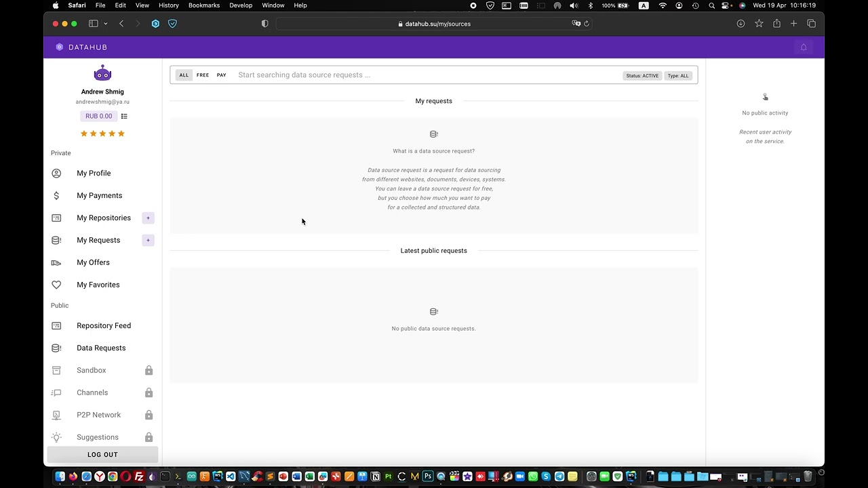
Task: Click the Safari sidebar toggle icon
Action: tap(94, 24)
